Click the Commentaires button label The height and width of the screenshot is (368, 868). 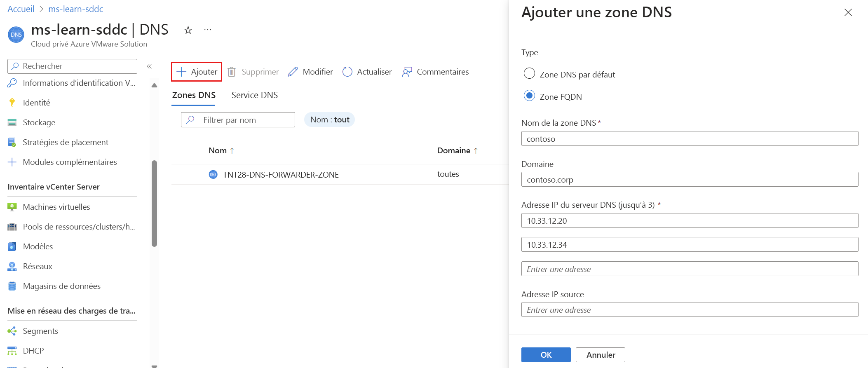[x=443, y=72]
